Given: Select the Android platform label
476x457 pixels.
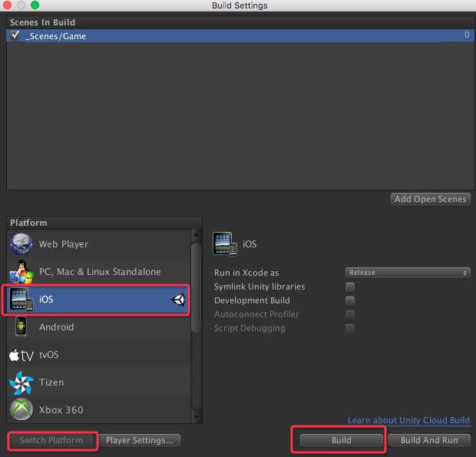Looking at the screenshot, I should point(57,327).
